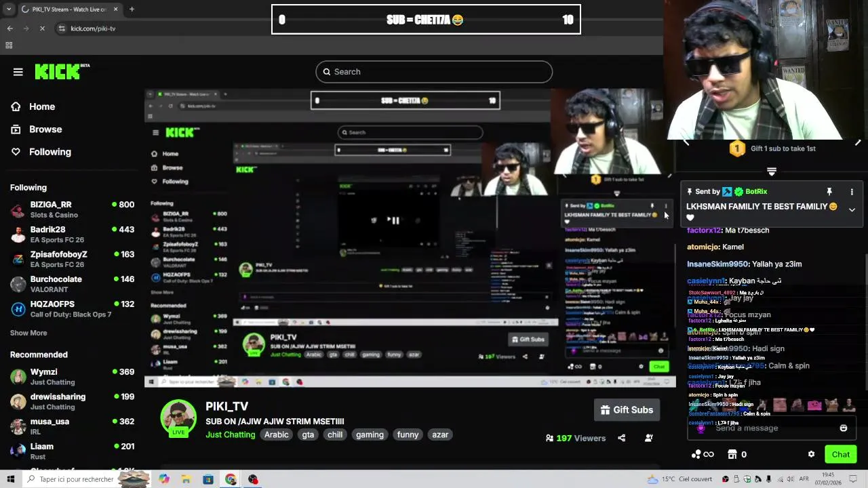Open the browser apps grid icon

tap(9, 45)
